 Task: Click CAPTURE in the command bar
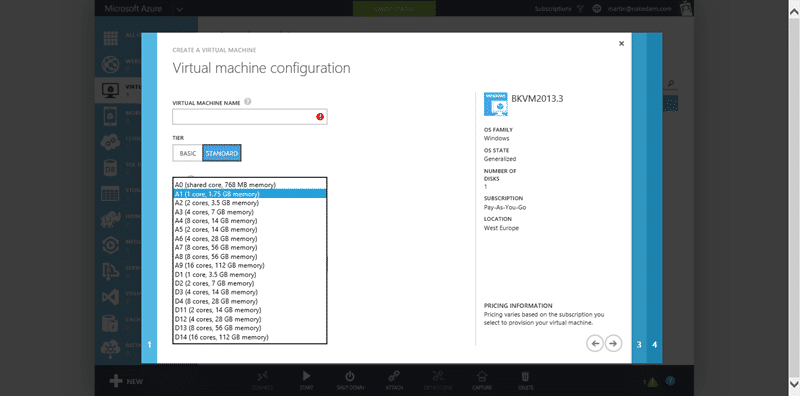(x=482, y=381)
